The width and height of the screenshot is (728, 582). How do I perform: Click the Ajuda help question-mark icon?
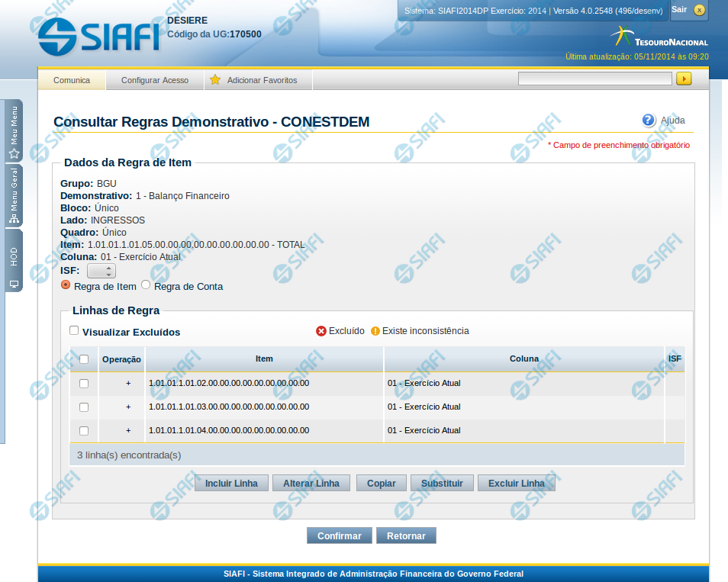coord(649,120)
